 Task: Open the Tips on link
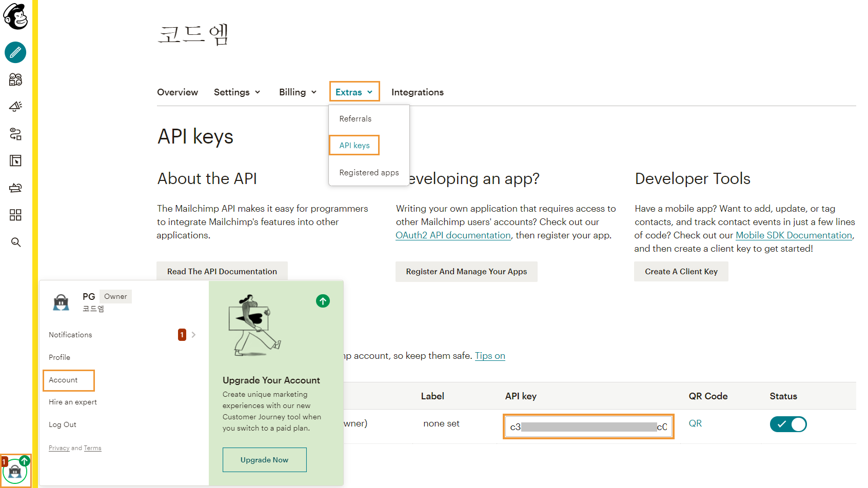pyautogui.click(x=490, y=356)
